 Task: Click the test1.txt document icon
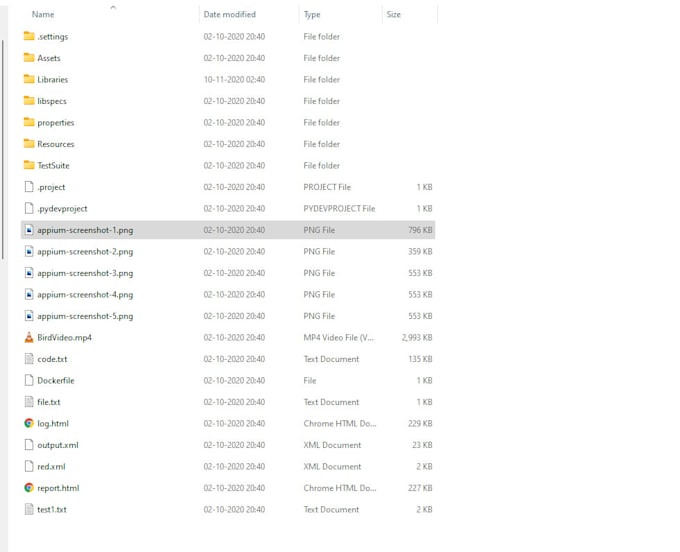(29, 509)
